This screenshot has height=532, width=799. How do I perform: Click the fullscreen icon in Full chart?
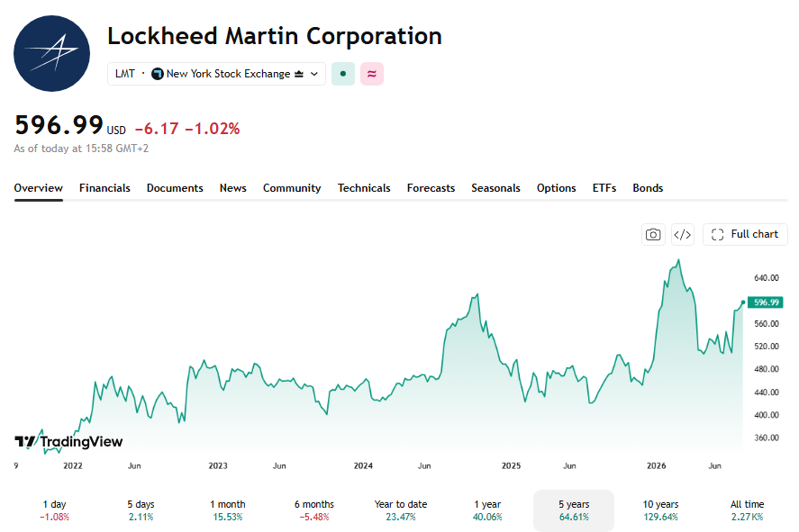[x=717, y=235]
